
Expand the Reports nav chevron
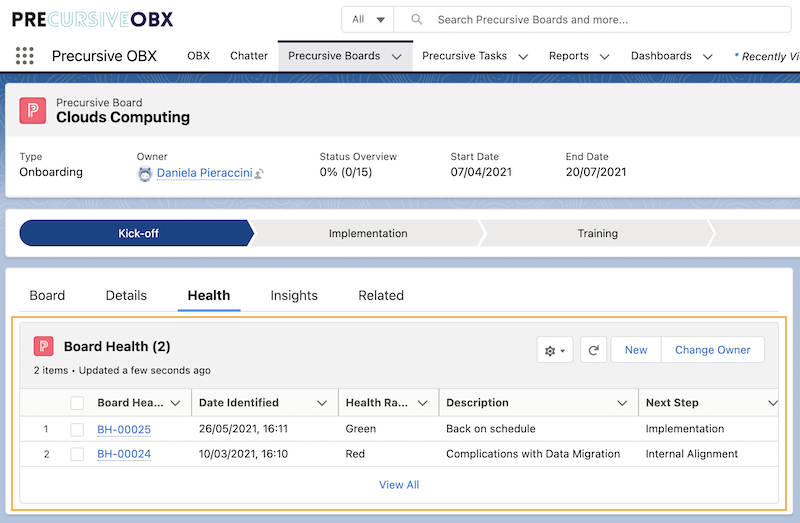[605, 57]
